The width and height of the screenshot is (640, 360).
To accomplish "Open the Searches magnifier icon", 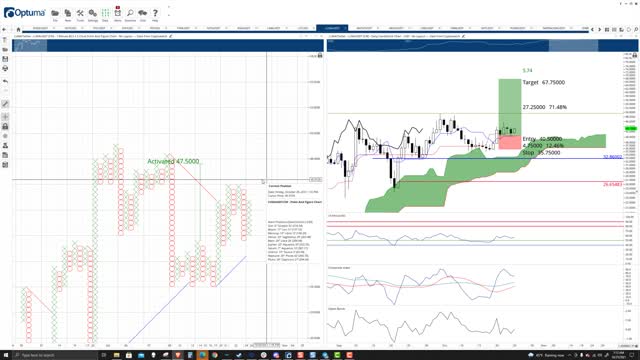I will [x=130, y=14].
